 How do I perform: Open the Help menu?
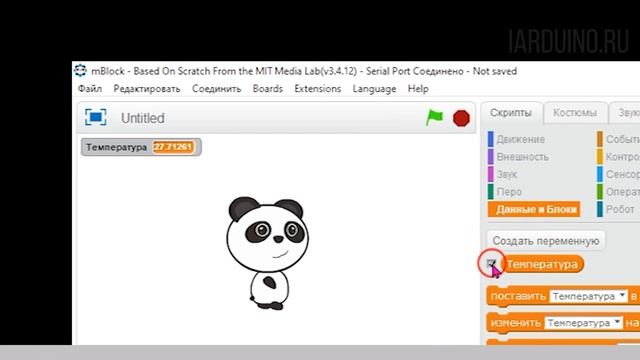click(418, 89)
